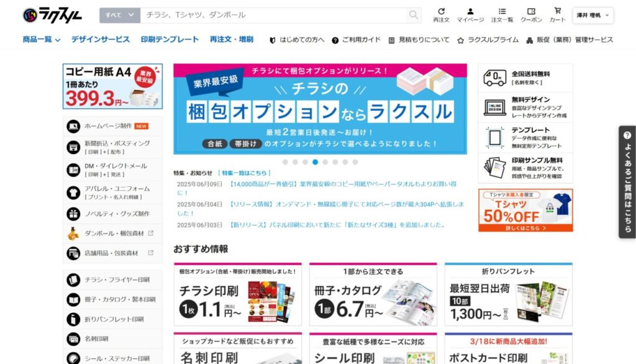Click the アパレル・ユニフォーム shirt icon
The width and height of the screenshot is (636, 364).
point(73,193)
